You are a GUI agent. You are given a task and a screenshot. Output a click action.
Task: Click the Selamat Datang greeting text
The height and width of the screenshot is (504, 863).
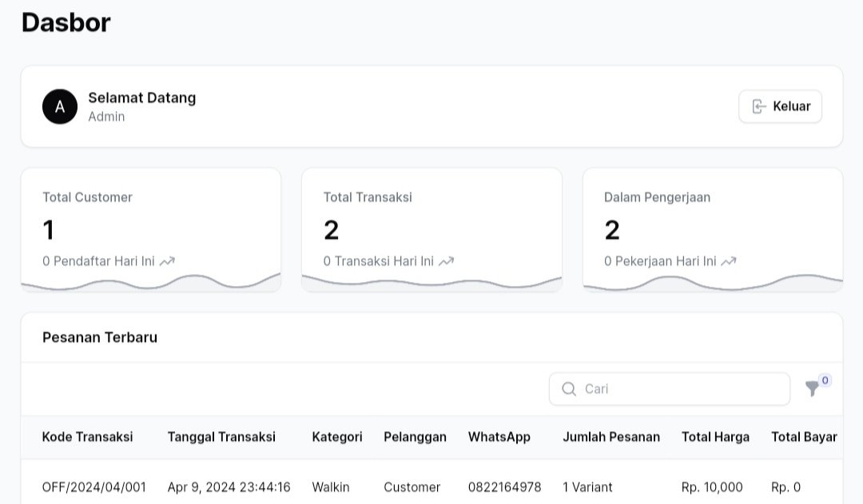point(142,98)
